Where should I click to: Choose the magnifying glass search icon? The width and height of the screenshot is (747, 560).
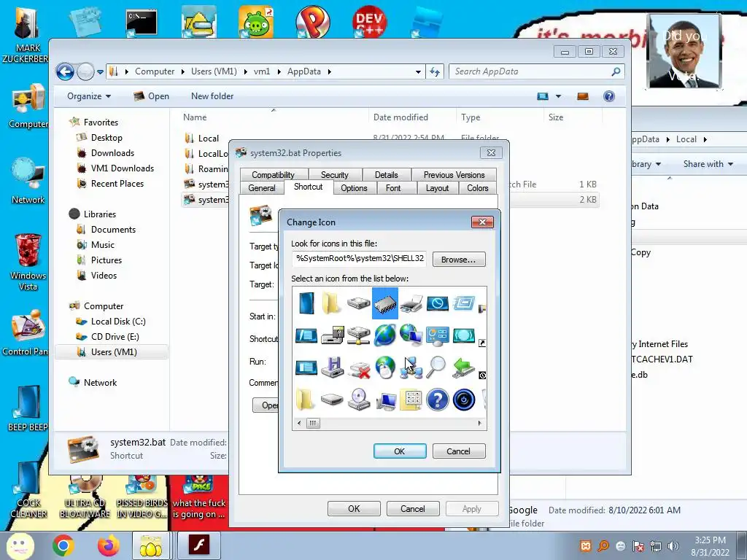tap(436, 367)
